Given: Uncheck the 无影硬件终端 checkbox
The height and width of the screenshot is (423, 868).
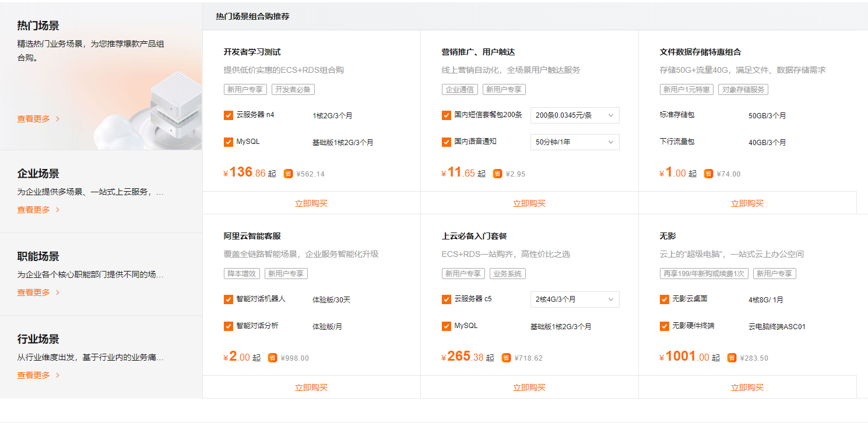Looking at the screenshot, I should pyautogui.click(x=665, y=326).
